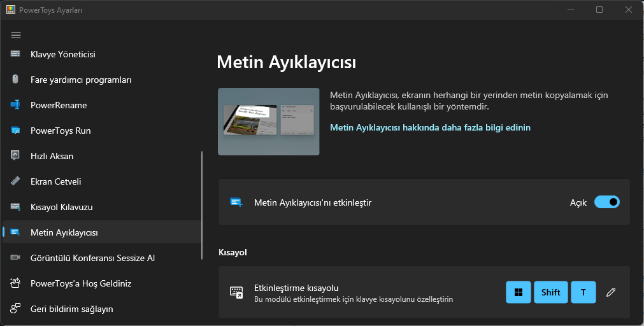The width and height of the screenshot is (644, 326).
Task: Click the Text Extractor preview thumbnail
Action: tap(269, 122)
